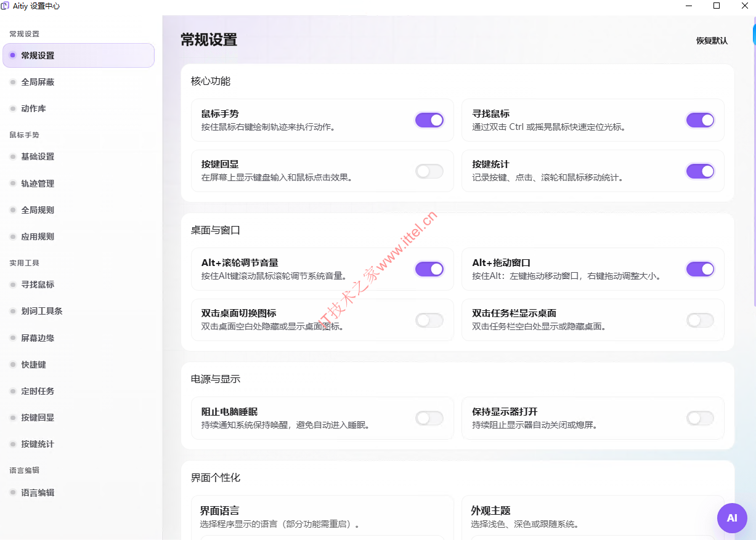Switch on 保持显示器打开 toggle
Viewport: 756px width, 540px height.
pos(701,419)
